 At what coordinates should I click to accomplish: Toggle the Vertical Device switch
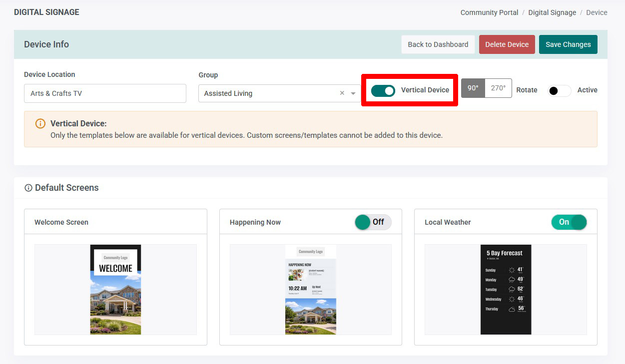pos(383,90)
